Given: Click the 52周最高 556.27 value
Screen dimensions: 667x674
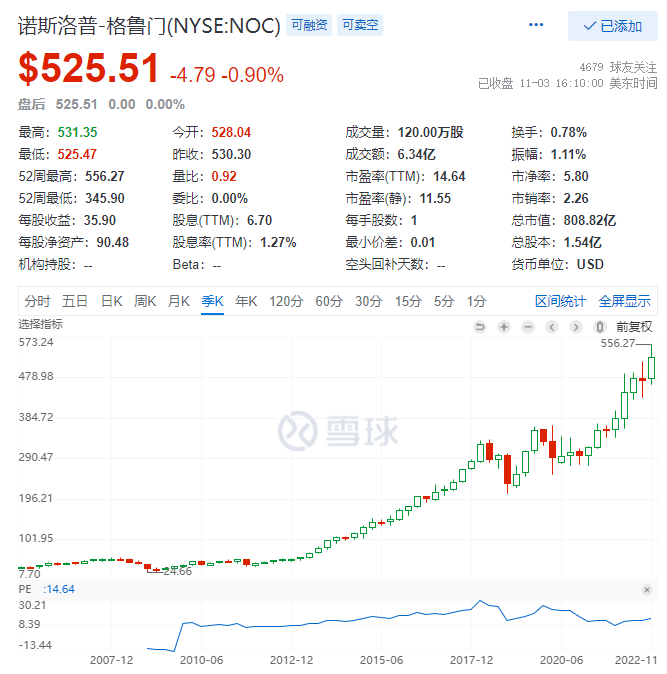Looking at the screenshot, I should [105, 176].
